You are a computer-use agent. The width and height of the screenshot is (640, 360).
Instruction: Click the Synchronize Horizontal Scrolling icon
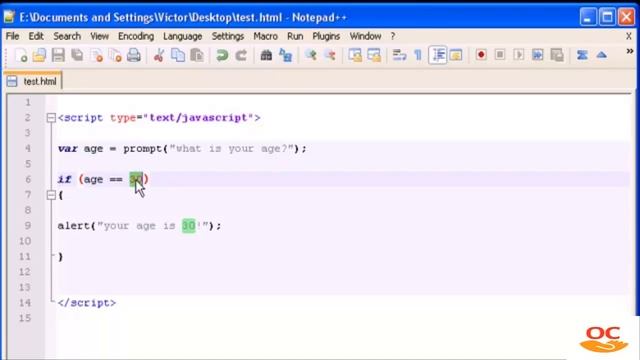[374, 55]
